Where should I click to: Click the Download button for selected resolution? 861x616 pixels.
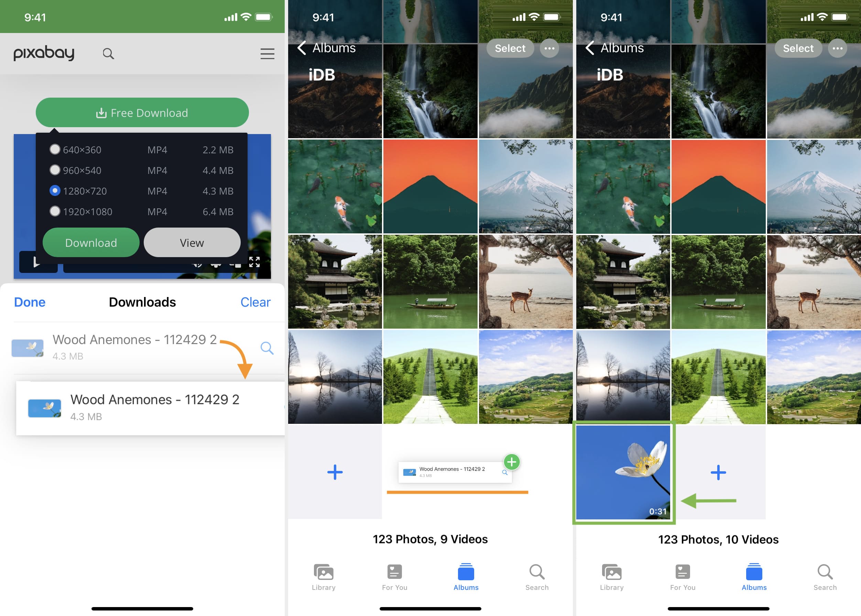[91, 242]
